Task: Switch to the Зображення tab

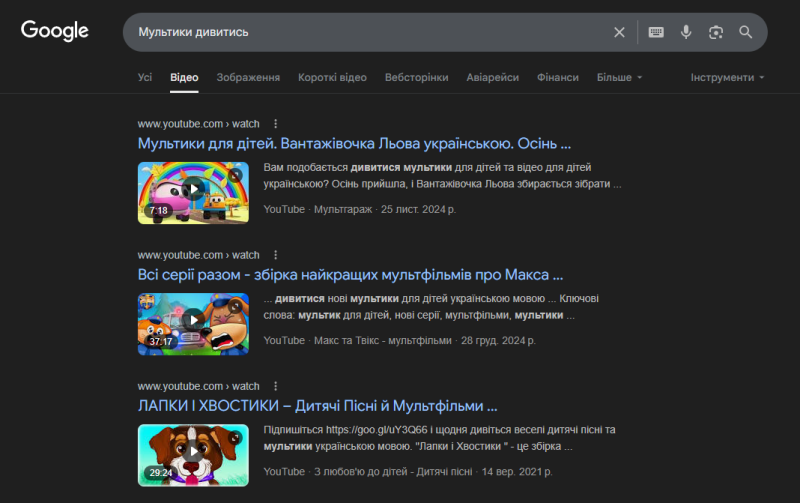Action: [x=248, y=78]
